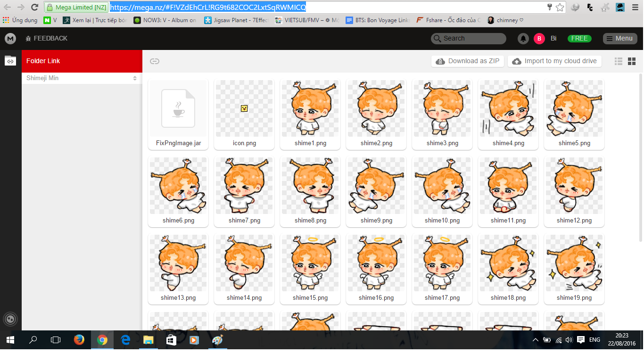The image size is (644, 362).
Task: Open the Jigsaw Planet bookmark
Action: [236, 20]
